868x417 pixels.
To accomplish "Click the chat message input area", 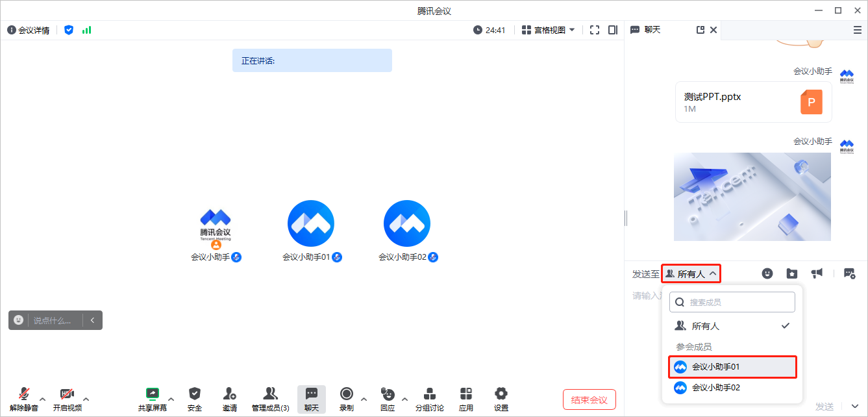I will click(x=647, y=296).
